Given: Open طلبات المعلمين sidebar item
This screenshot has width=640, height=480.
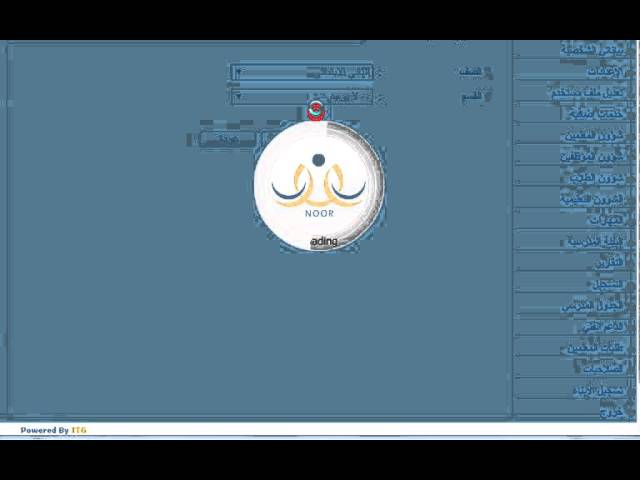Looking at the screenshot, I should tap(596, 348).
